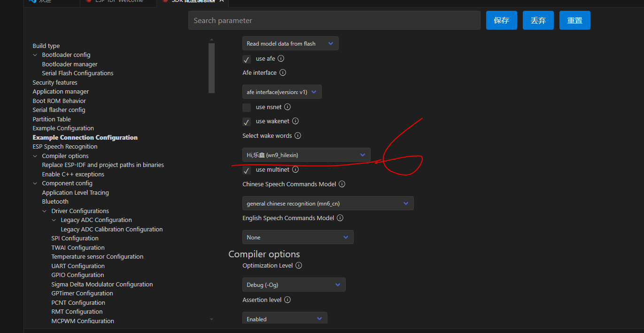
Task: Open the wake words dropdown Hi,乐鑫
Action: 306,155
